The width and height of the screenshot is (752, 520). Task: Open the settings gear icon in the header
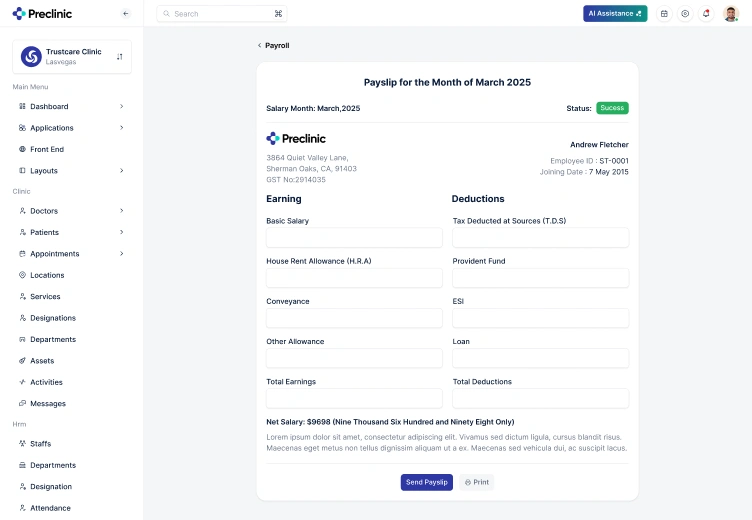685,13
